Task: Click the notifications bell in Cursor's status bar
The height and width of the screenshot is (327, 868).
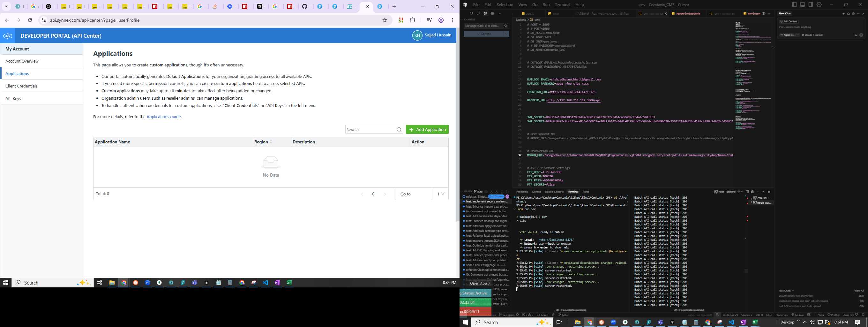Action: click(x=863, y=315)
